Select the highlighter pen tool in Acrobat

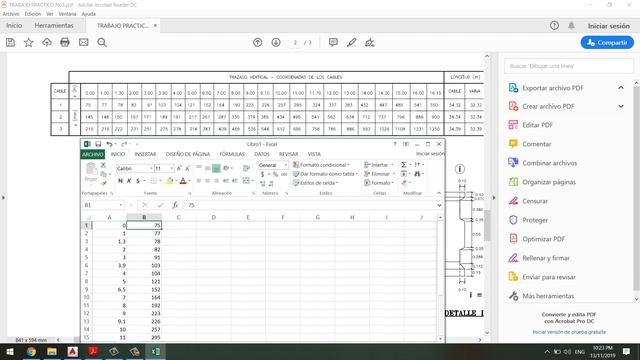pyautogui.click(x=351, y=42)
